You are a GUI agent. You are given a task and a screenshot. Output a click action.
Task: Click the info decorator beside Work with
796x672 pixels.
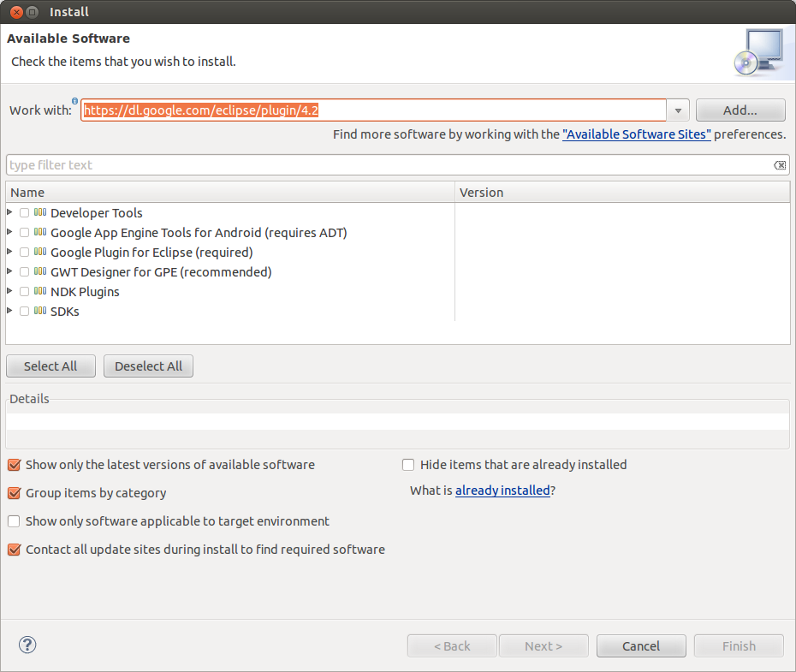(75, 102)
